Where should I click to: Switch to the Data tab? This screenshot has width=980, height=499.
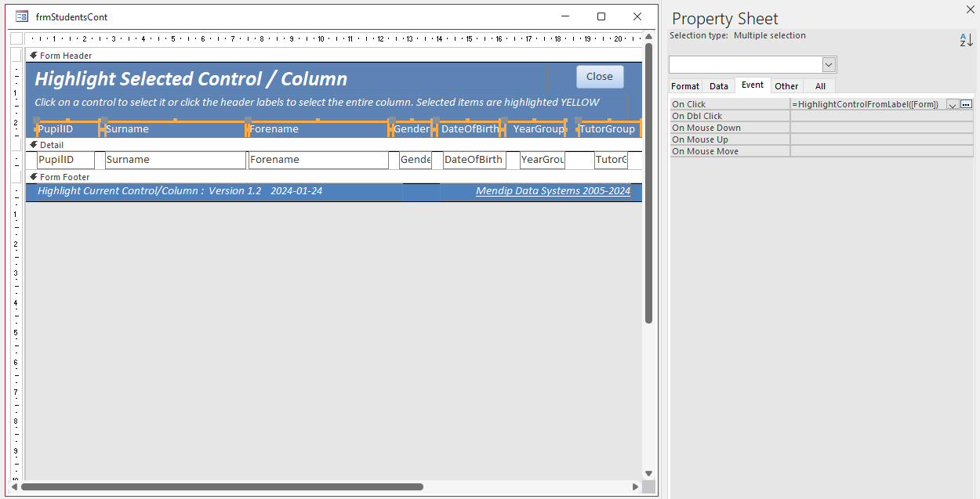[x=719, y=86]
